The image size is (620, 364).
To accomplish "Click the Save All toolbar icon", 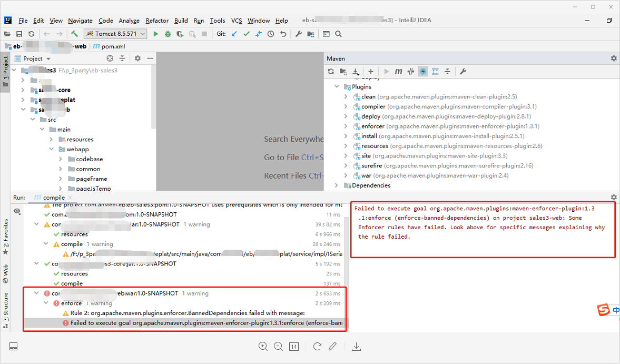I will (19, 34).
